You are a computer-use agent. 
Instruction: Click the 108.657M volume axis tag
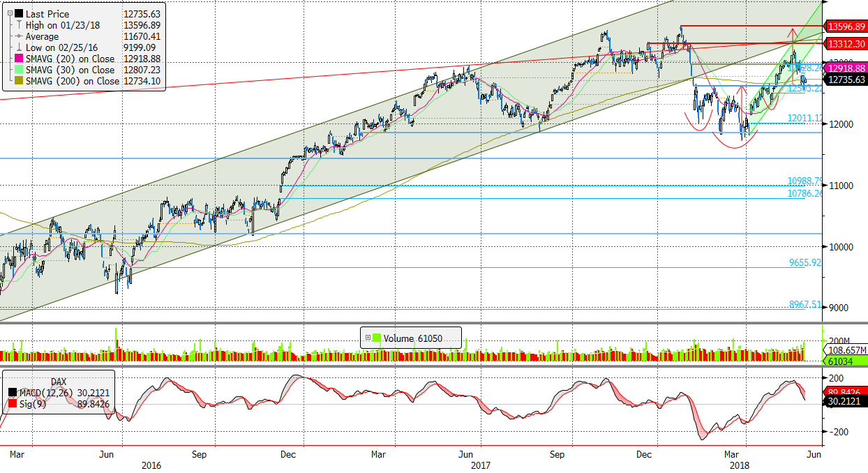(x=846, y=350)
